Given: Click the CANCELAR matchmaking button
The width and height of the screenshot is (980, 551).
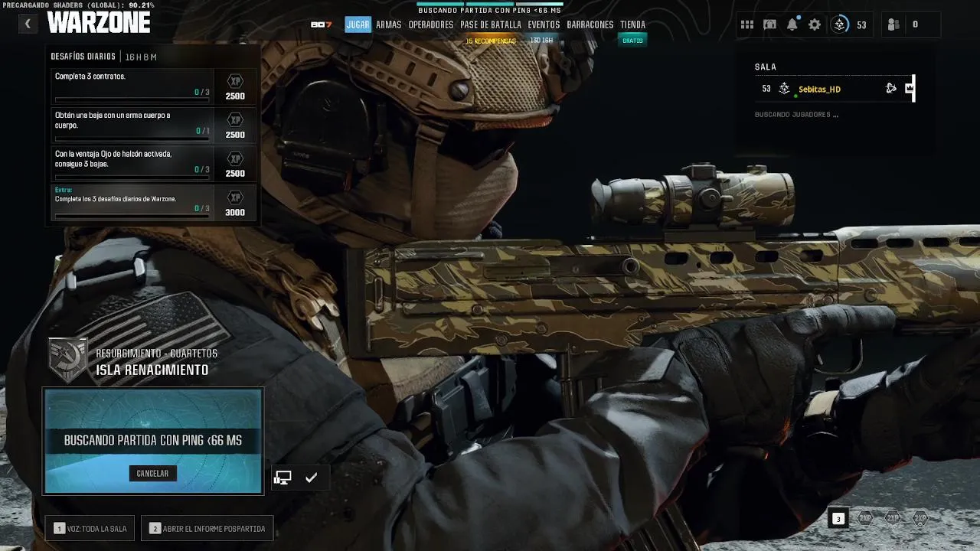Looking at the screenshot, I should [x=152, y=474].
